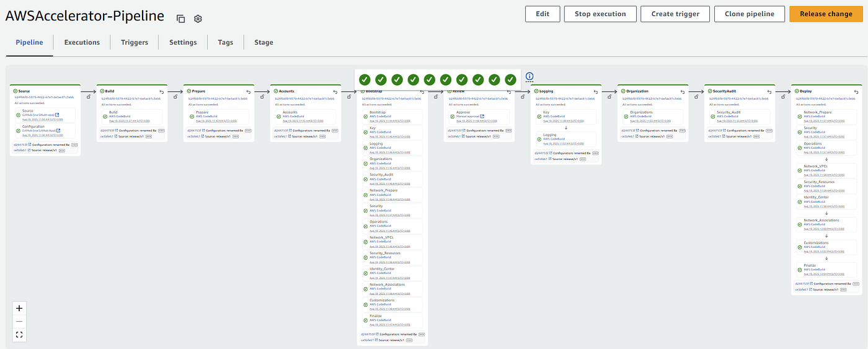Click Clone pipeline button
Screen dimensions: 868x349
pyautogui.click(x=749, y=14)
